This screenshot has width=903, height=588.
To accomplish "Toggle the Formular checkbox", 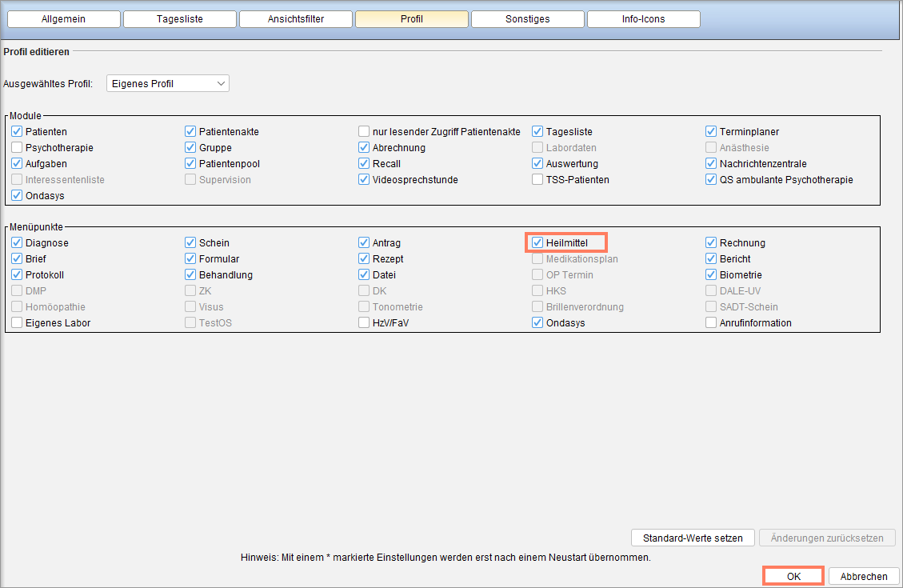I will [190, 258].
